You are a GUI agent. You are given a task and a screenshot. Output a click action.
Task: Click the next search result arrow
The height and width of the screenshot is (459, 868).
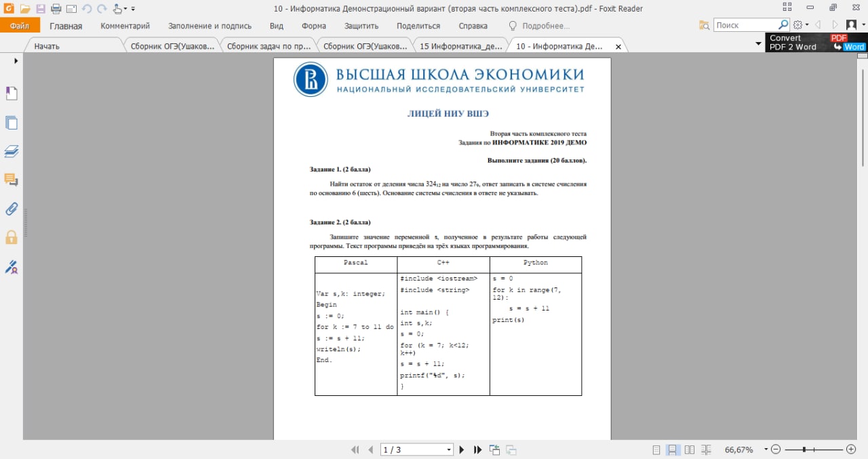835,25
